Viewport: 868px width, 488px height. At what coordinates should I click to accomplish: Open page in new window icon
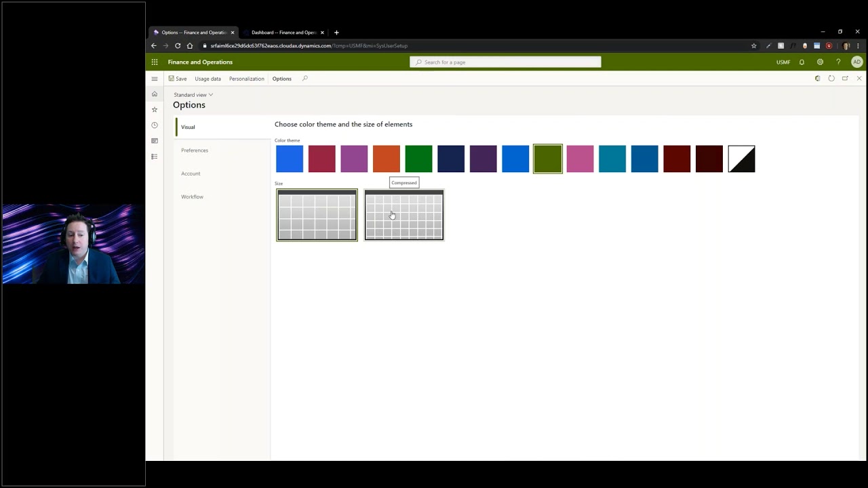point(845,79)
